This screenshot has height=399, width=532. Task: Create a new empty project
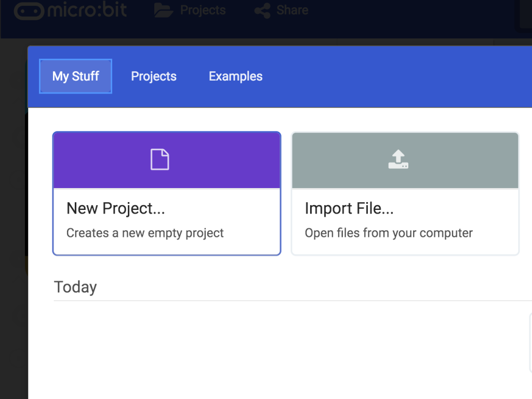[x=166, y=193]
